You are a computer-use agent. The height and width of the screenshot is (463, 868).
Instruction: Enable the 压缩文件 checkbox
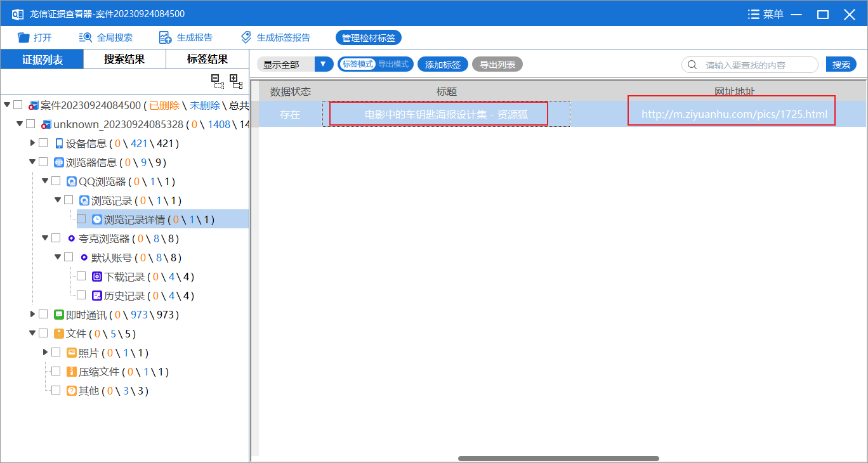tap(56, 372)
